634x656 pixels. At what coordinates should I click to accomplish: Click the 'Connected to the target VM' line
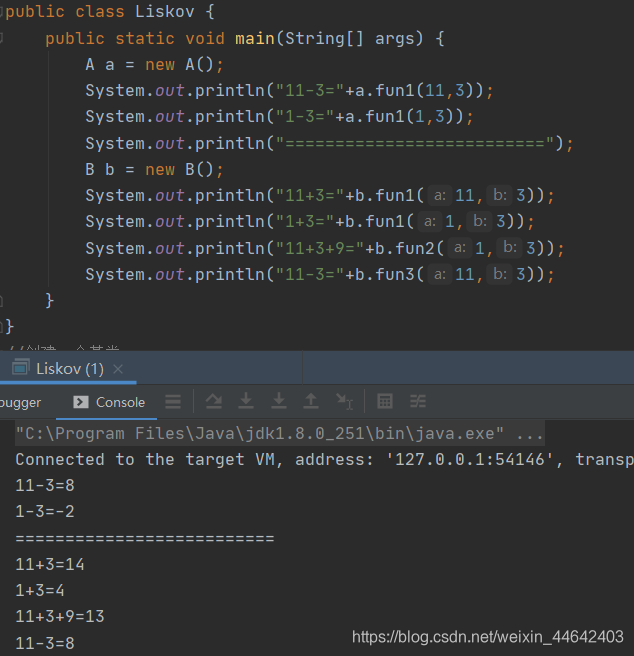(x=324, y=460)
